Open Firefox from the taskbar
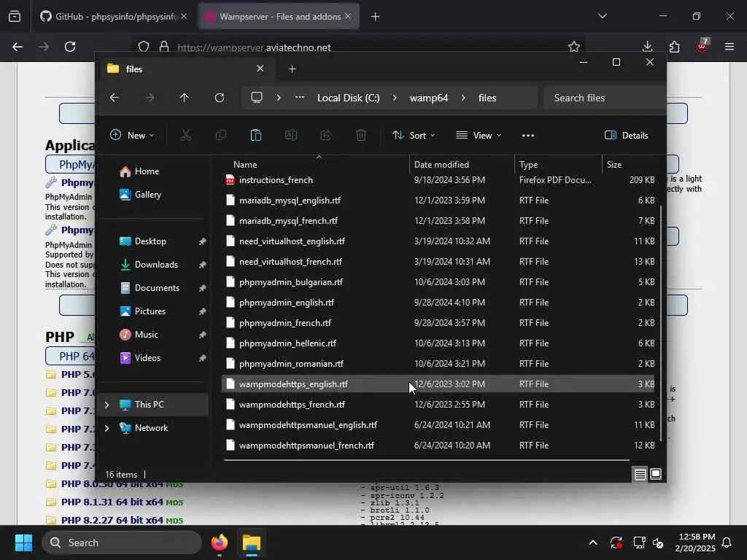The height and width of the screenshot is (560, 747). [220, 542]
